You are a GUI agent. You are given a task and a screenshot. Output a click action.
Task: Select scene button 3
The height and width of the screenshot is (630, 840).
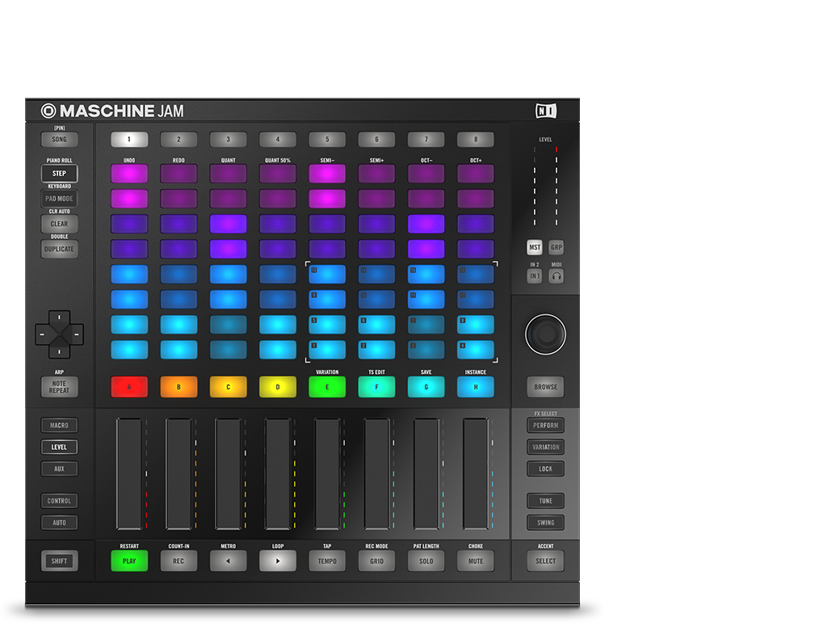click(229, 139)
